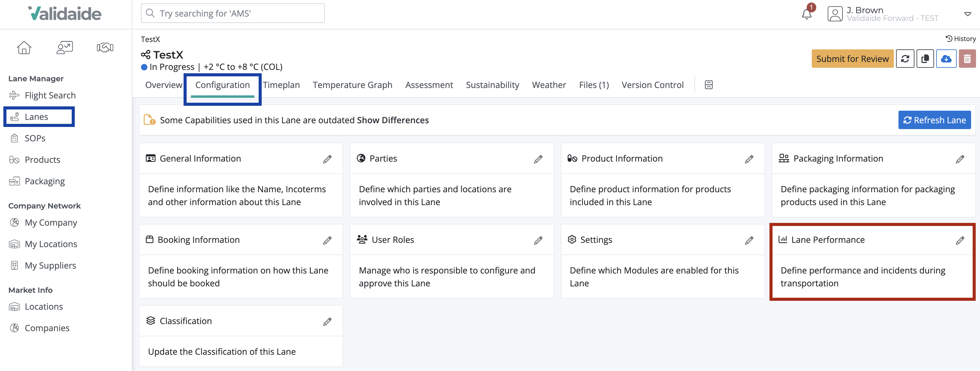Duplicate the lane with copy icon
Viewport: 980px width, 371px height.
tap(925, 59)
